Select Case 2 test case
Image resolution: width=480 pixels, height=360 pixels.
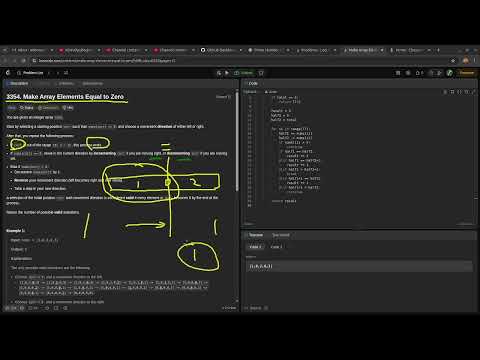pos(276,247)
